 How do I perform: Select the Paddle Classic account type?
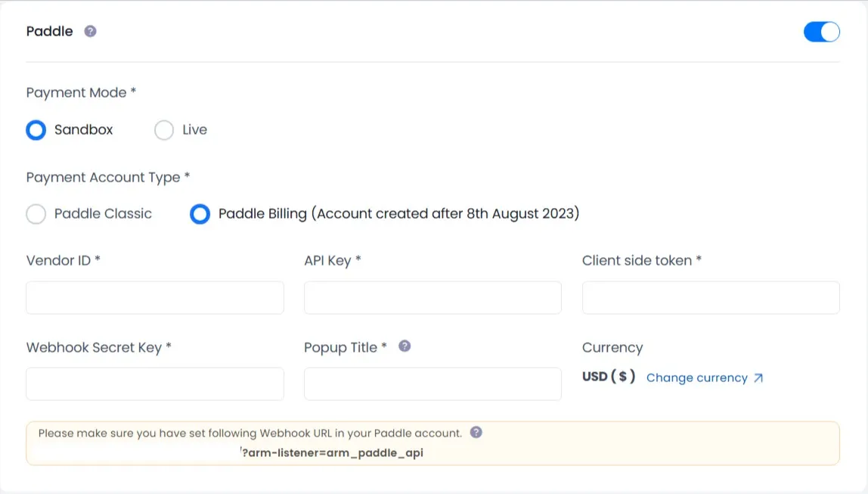(36, 214)
